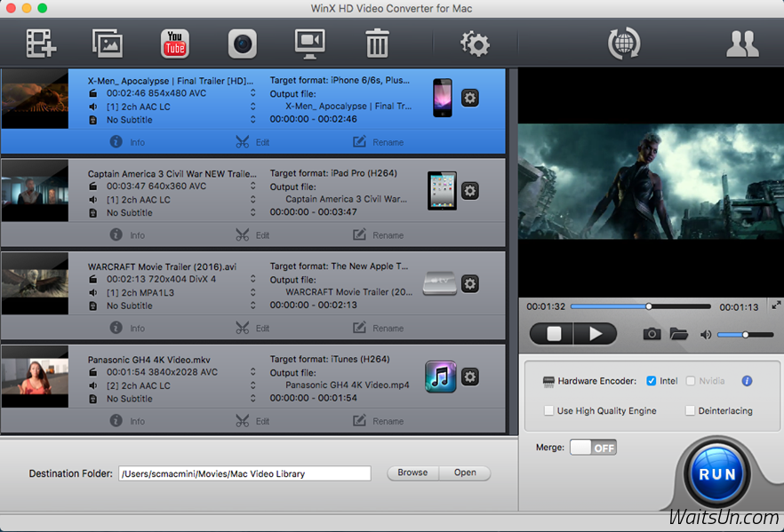The image size is (784, 532).
Task: Turn on the Merge toggle
Action: point(593,448)
